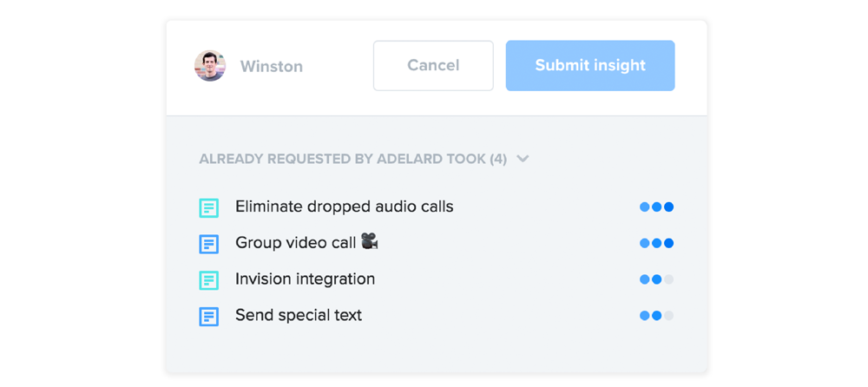Cancel the insight dialog

pyautogui.click(x=433, y=65)
